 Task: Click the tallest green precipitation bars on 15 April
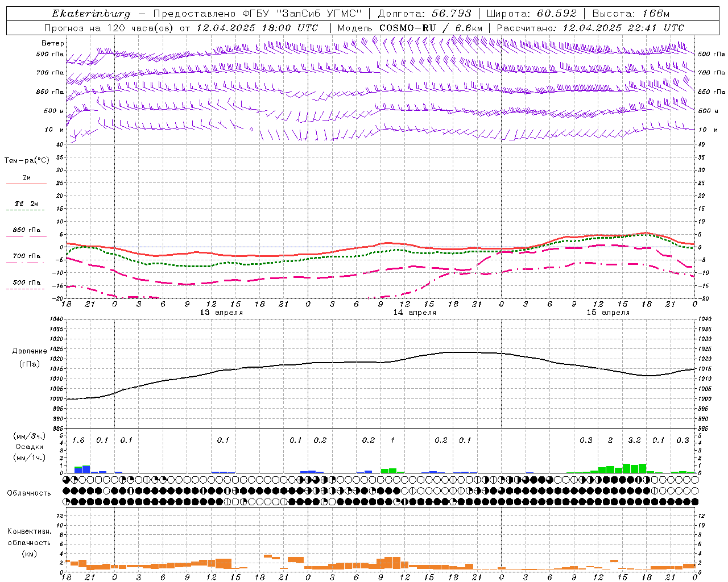[x=634, y=468]
